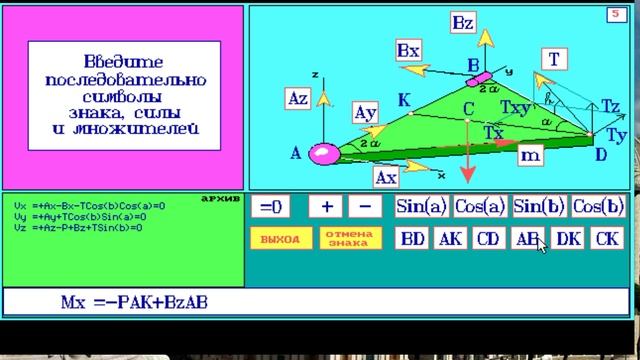The image size is (640, 360).
Task: Click the =0 button
Action: [270, 207]
